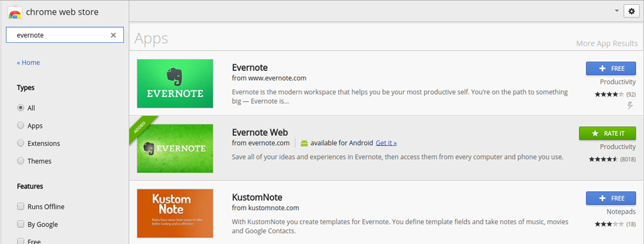
Task: Open the settings gear menu
Action: click(x=631, y=11)
